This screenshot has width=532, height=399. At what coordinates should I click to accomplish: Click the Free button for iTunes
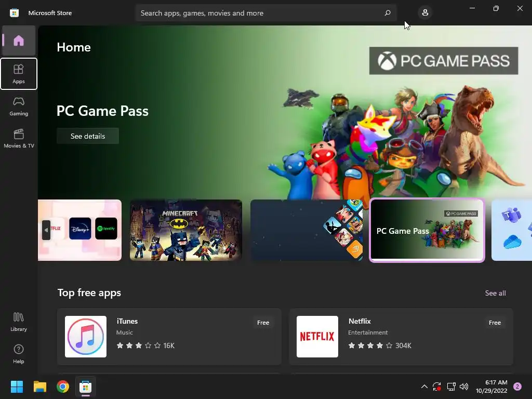263,323
